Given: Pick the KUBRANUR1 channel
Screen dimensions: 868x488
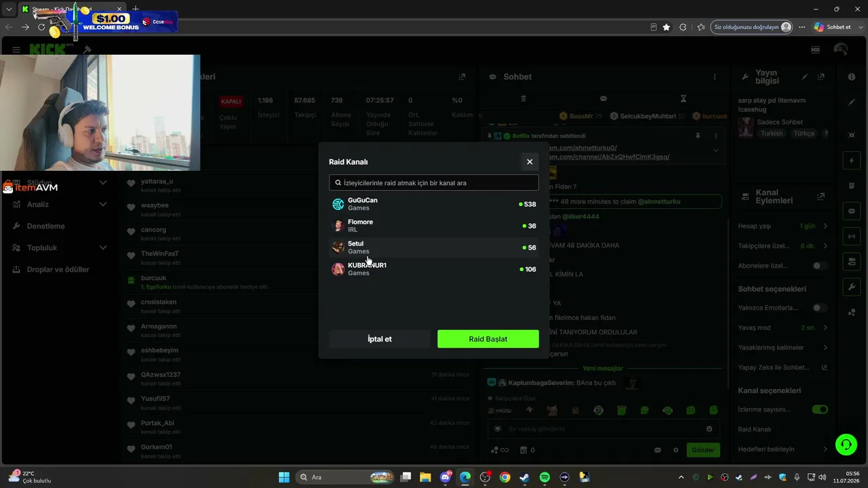Looking at the screenshot, I should [434, 269].
